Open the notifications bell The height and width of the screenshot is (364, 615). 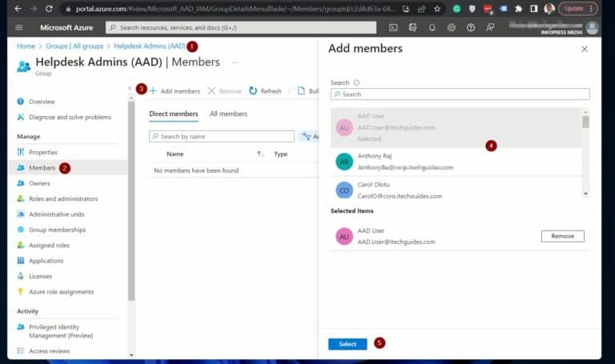point(432,27)
